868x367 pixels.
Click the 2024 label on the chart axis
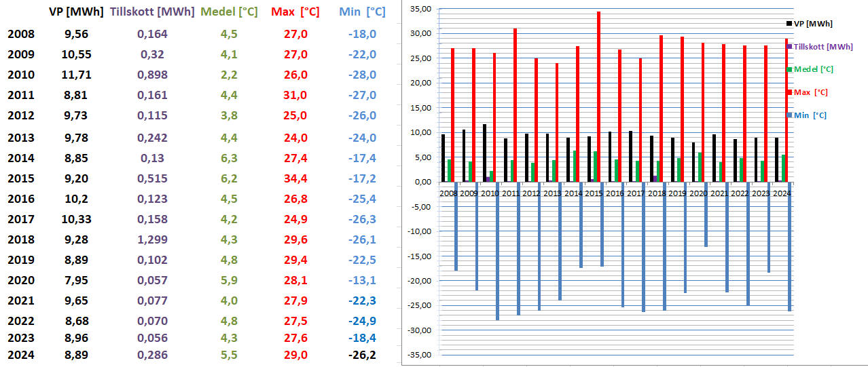point(782,193)
